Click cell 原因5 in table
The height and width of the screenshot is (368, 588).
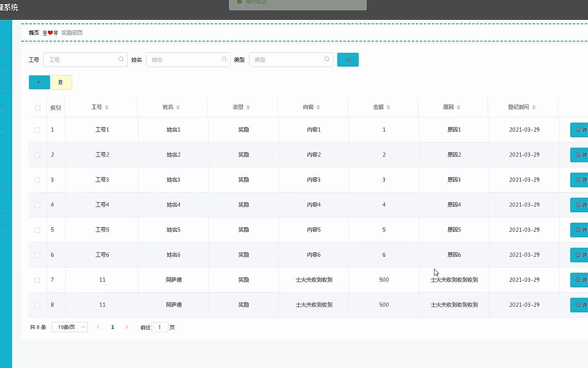click(x=454, y=230)
